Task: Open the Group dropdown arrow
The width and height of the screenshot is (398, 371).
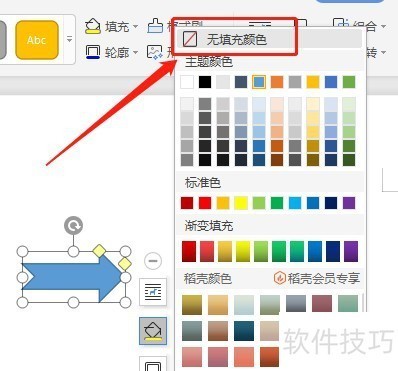Action: coord(383,26)
